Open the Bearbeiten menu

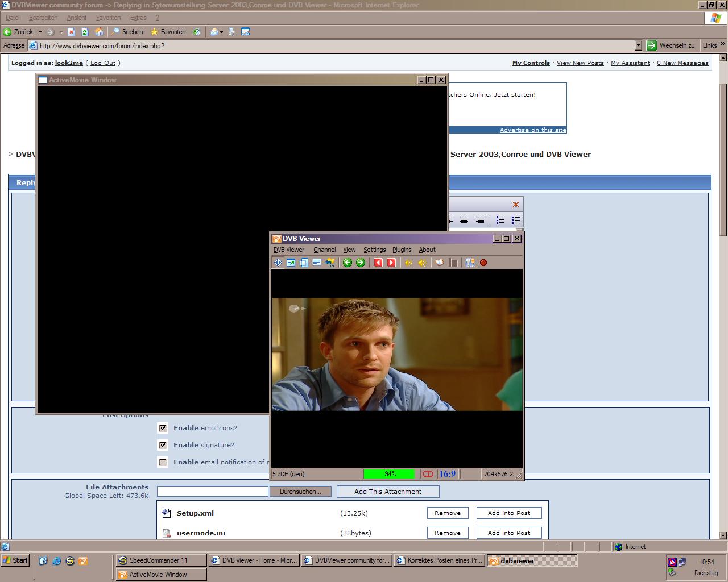click(43, 18)
